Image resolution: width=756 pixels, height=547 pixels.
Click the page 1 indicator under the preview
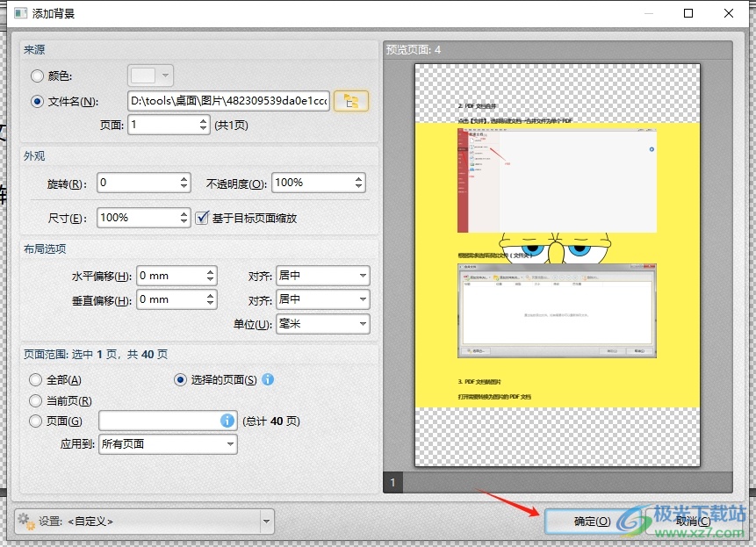[393, 482]
